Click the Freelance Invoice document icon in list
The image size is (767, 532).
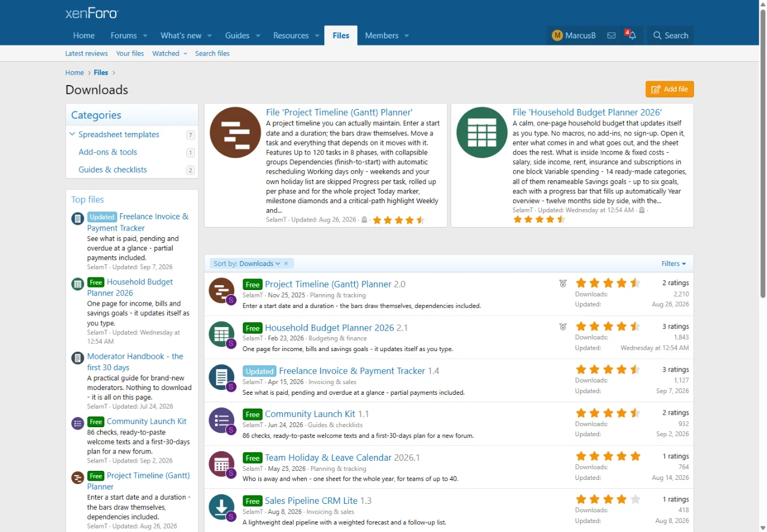(x=221, y=377)
